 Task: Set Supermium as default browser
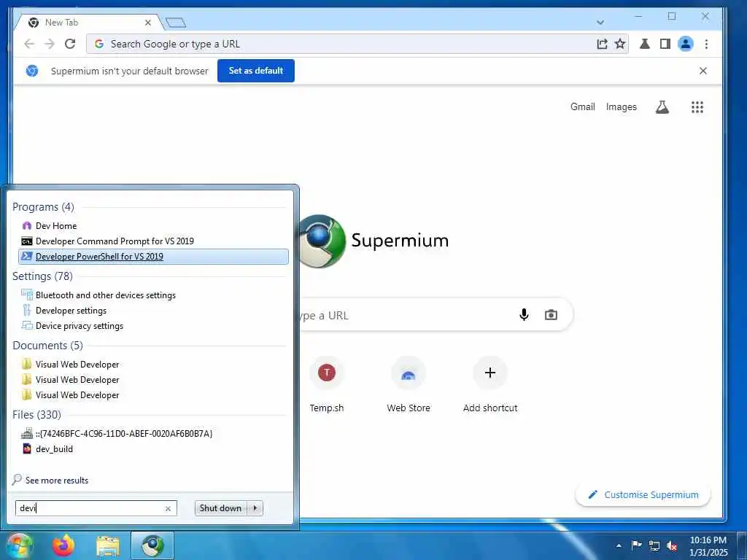256,71
